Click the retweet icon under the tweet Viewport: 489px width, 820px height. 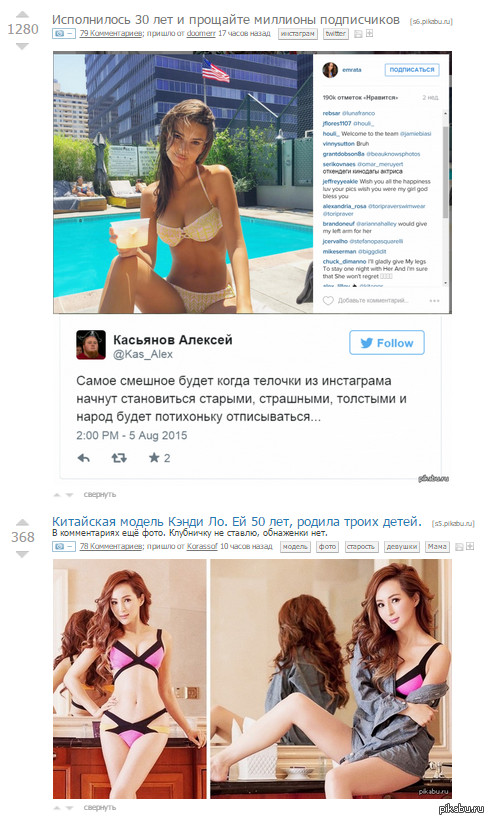click(x=119, y=458)
